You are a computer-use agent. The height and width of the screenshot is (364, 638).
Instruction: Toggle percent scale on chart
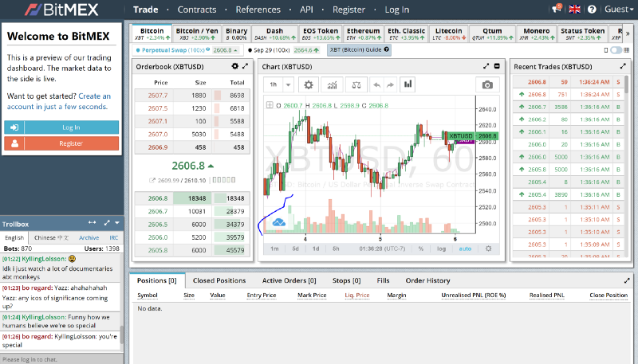(x=421, y=249)
